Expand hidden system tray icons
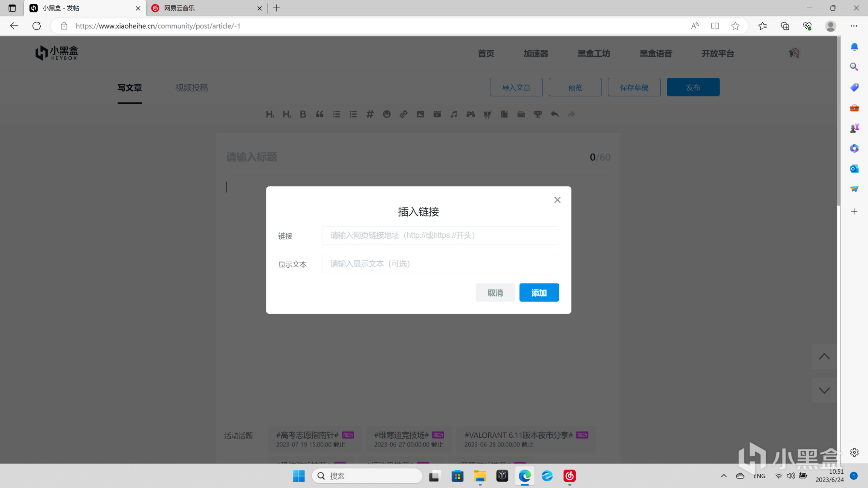 724,476
